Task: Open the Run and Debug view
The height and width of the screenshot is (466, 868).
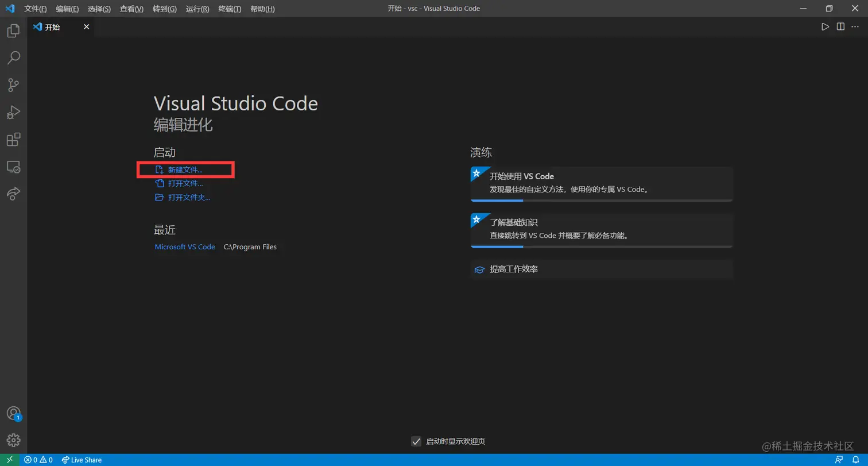Action: coord(13,112)
